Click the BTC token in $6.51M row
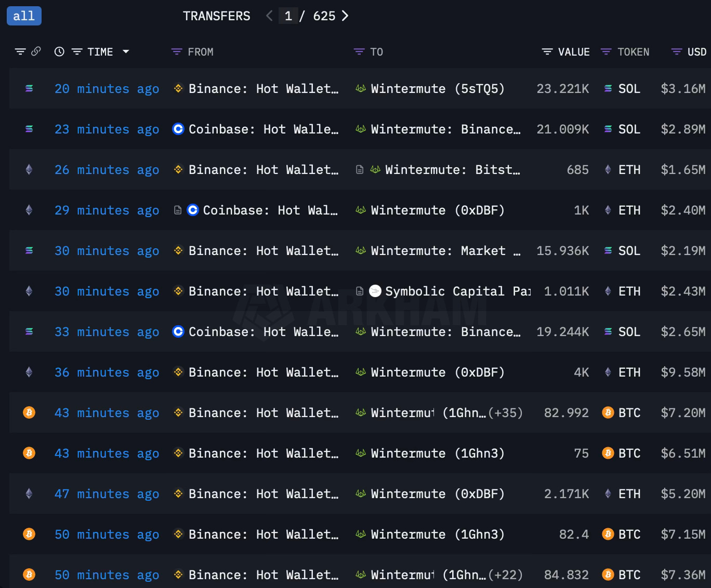The height and width of the screenshot is (588, 711). click(x=629, y=453)
